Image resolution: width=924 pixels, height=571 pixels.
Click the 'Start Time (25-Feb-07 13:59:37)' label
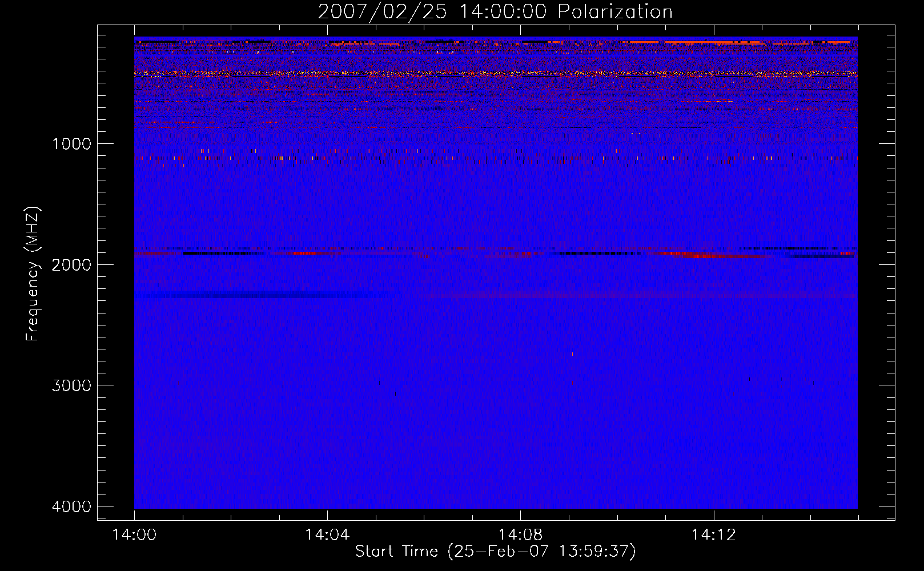pyautogui.click(x=495, y=552)
